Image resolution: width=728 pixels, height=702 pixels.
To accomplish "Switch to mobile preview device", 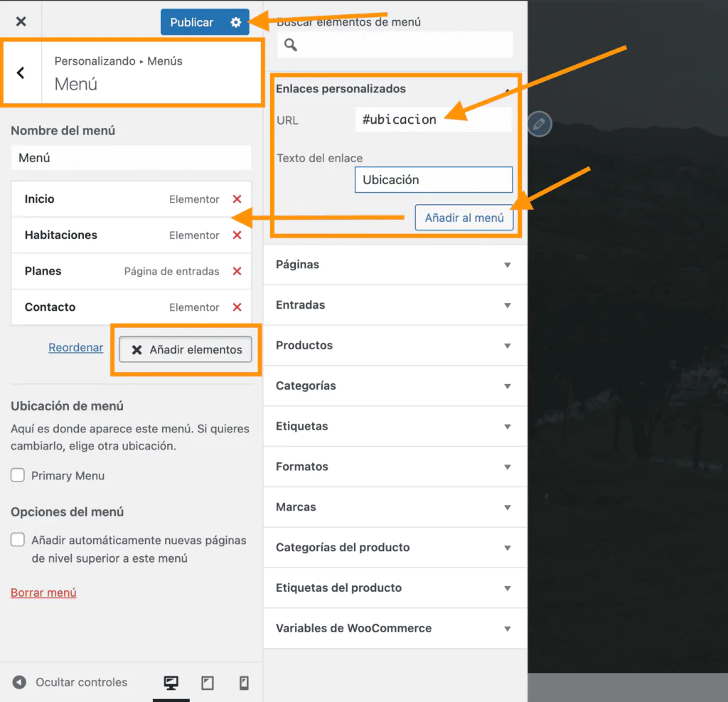I will click(244, 683).
